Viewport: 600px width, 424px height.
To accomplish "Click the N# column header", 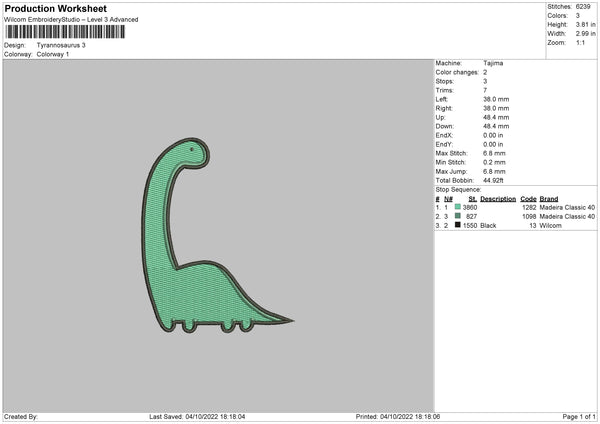I will tap(448, 198).
